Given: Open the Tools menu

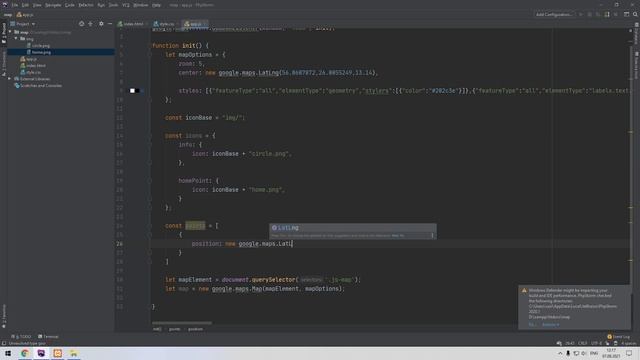Looking at the screenshot, I should point(113,5).
